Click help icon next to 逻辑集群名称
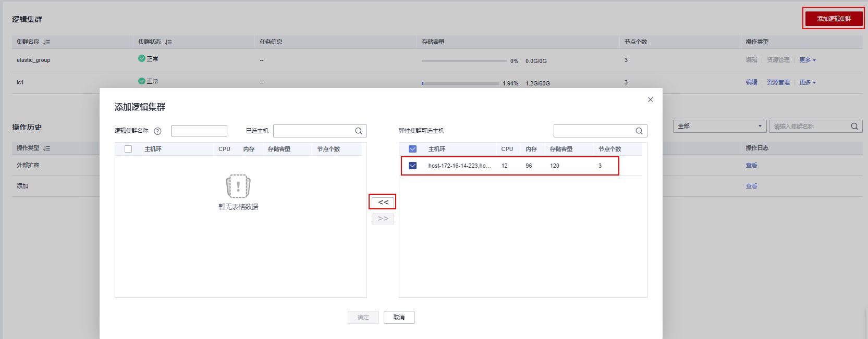This screenshot has height=339, width=868. click(x=157, y=131)
